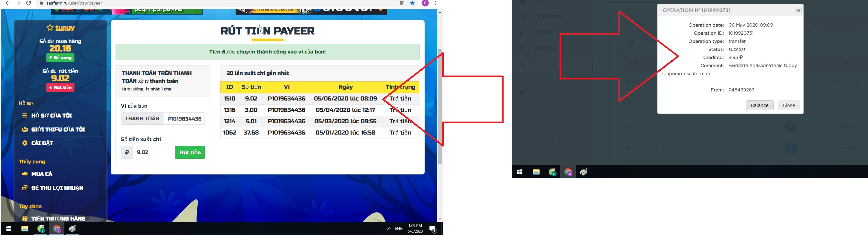Click the date 05/06/2020 lúc 08:09

[x=345, y=99]
